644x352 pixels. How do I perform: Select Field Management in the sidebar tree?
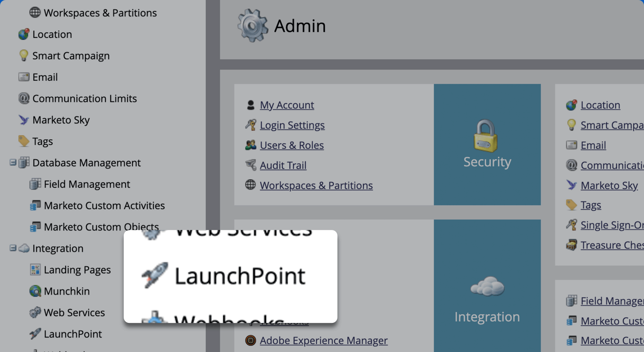[87, 184]
